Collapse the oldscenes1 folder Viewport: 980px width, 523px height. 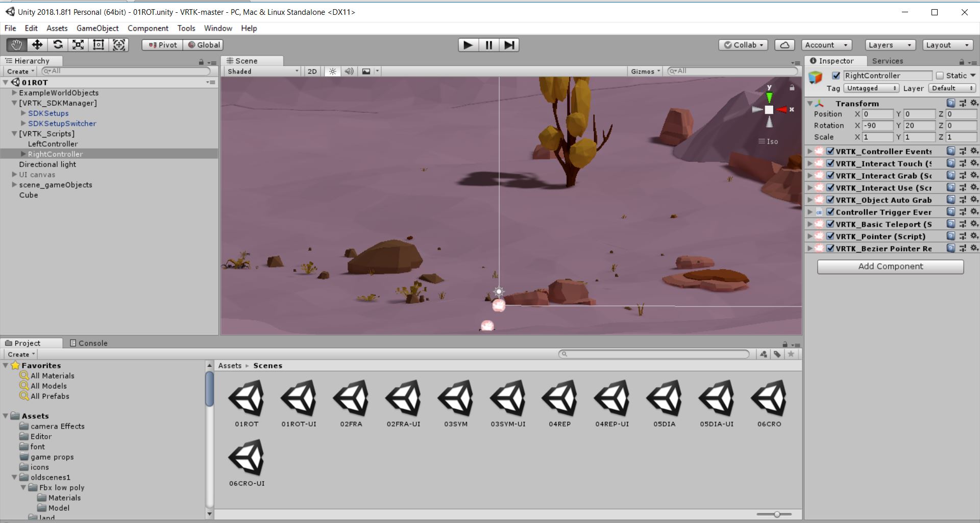[14, 478]
